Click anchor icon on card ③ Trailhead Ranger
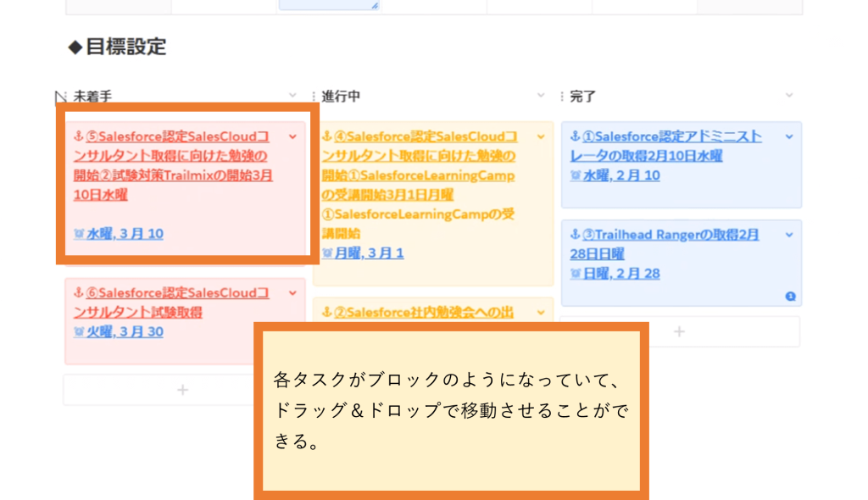868x500 pixels. point(576,234)
